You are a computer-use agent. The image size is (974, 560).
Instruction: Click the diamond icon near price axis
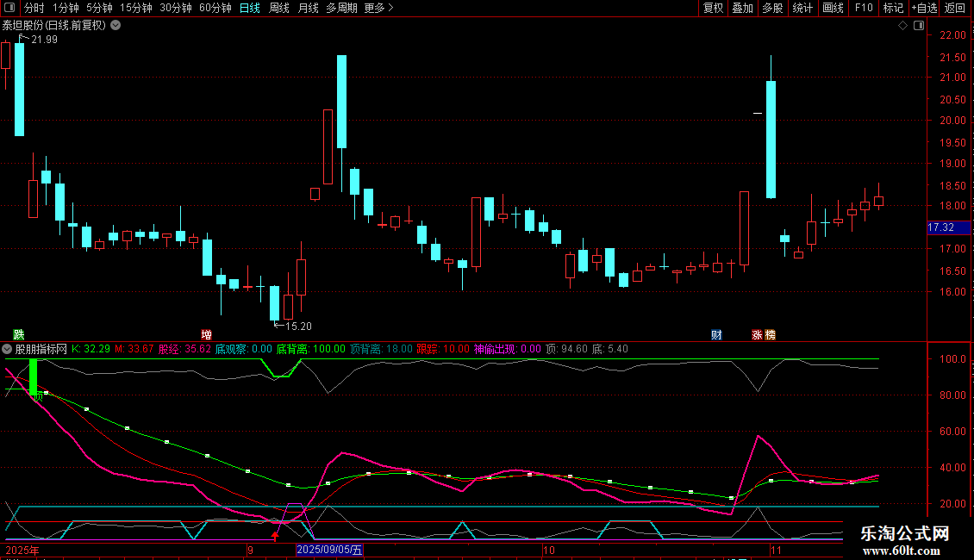[902, 26]
